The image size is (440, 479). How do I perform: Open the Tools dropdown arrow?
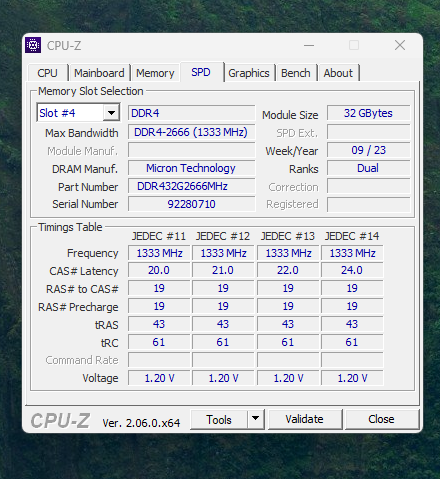[256, 420]
